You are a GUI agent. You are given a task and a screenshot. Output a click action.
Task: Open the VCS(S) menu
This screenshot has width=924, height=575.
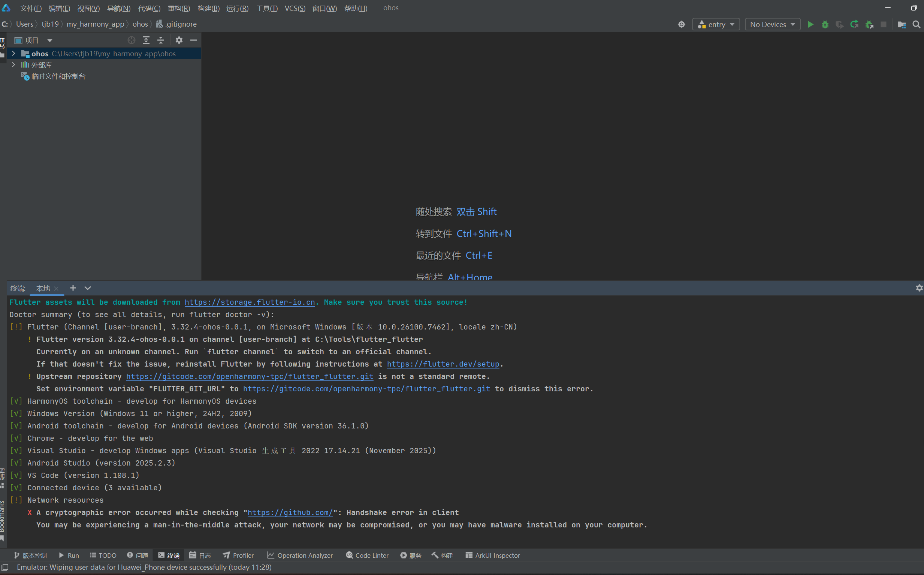pyautogui.click(x=295, y=8)
